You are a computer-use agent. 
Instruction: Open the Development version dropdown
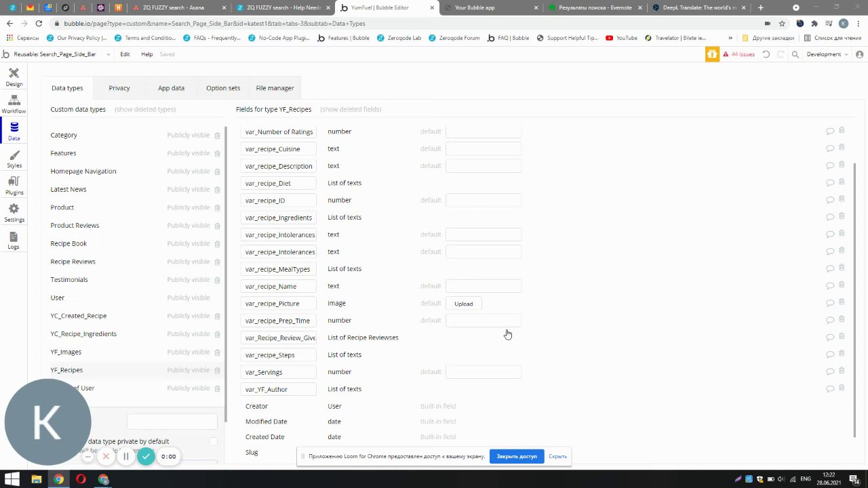pyautogui.click(x=827, y=54)
